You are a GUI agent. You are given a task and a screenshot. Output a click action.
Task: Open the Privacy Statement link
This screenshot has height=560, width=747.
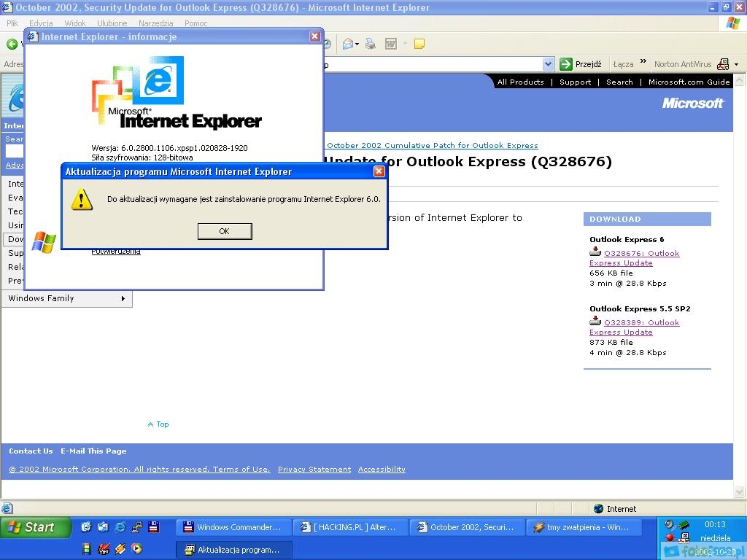coord(314,469)
